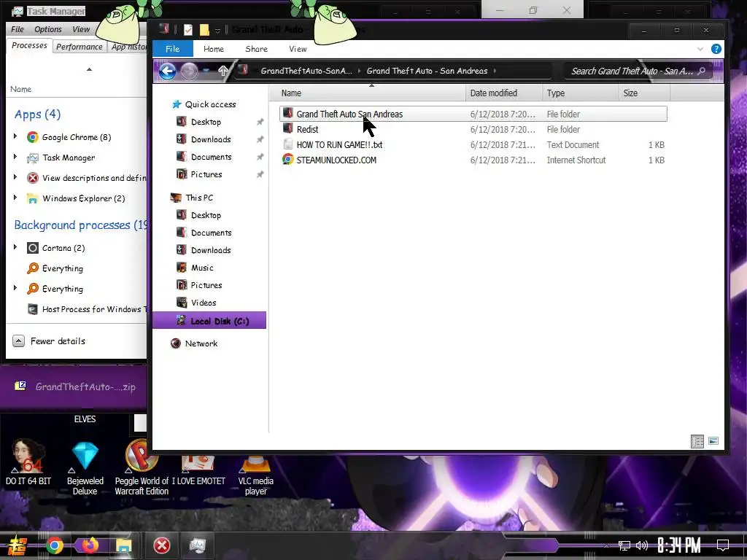Open Task Manager File menu

coord(18,29)
